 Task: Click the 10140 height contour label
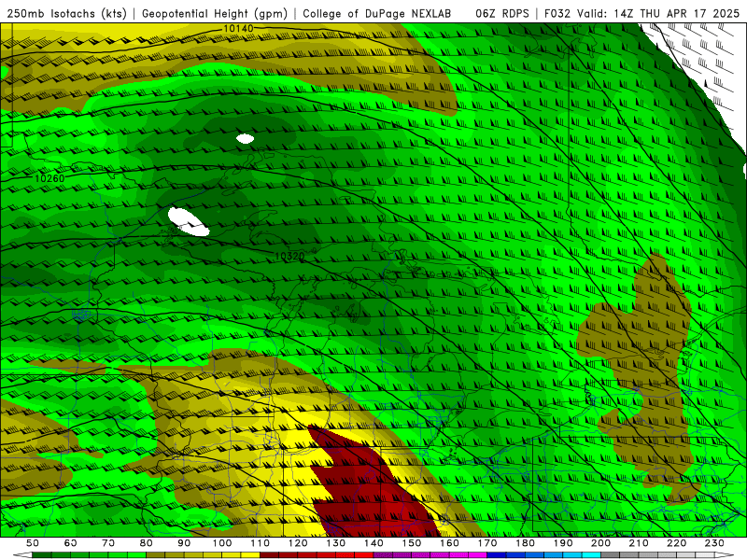pos(238,29)
